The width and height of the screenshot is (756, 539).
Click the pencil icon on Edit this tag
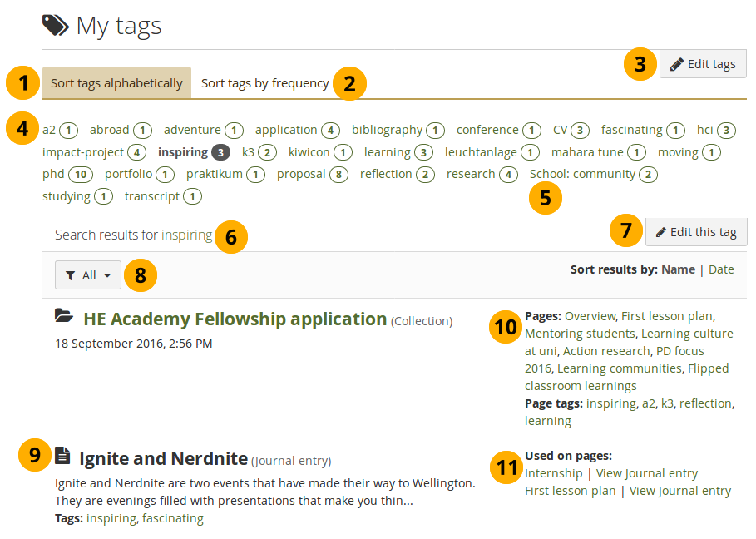[660, 232]
